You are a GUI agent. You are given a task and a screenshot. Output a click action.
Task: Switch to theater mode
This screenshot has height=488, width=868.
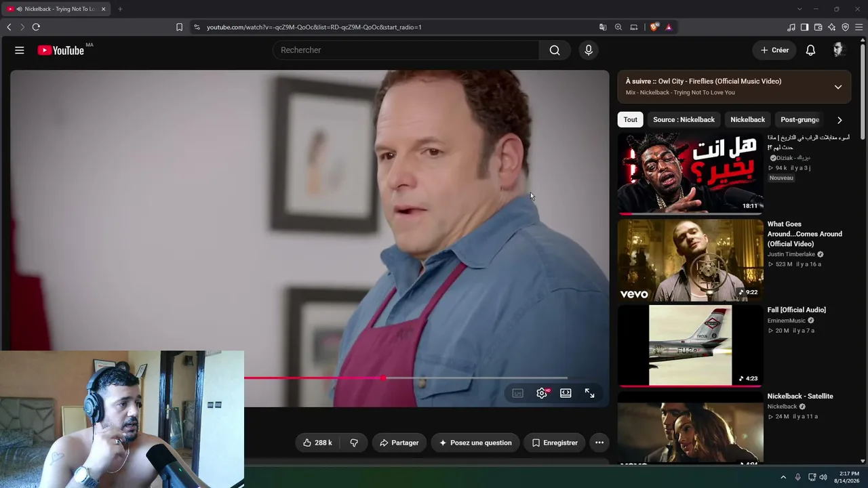(566, 393)
